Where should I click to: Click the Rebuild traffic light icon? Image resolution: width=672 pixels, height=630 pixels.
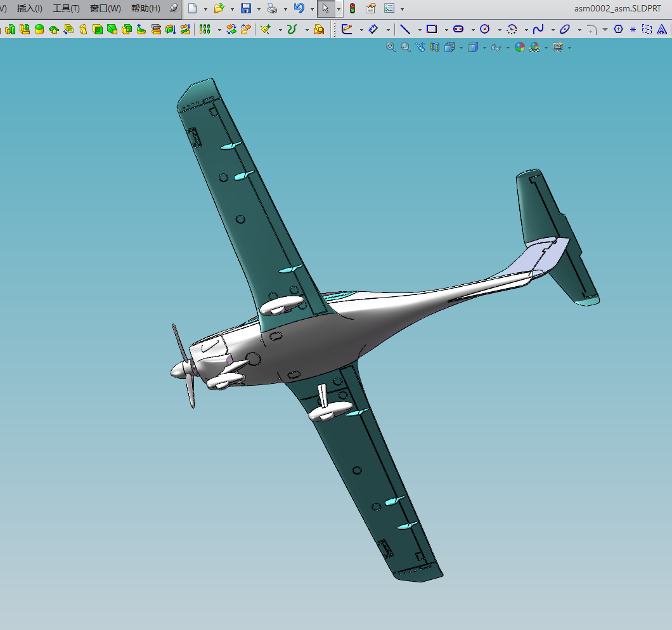pyautogui.click(x=352, y=9)
